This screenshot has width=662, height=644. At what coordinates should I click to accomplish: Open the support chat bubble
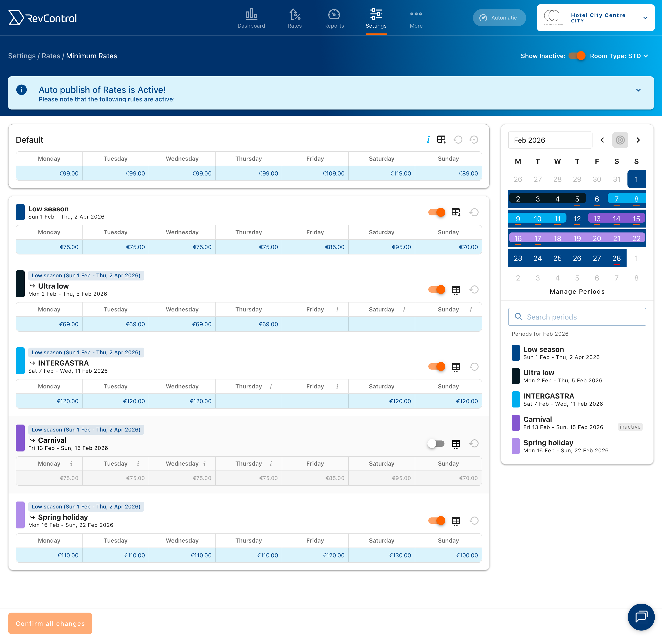[x=641, y=617]
